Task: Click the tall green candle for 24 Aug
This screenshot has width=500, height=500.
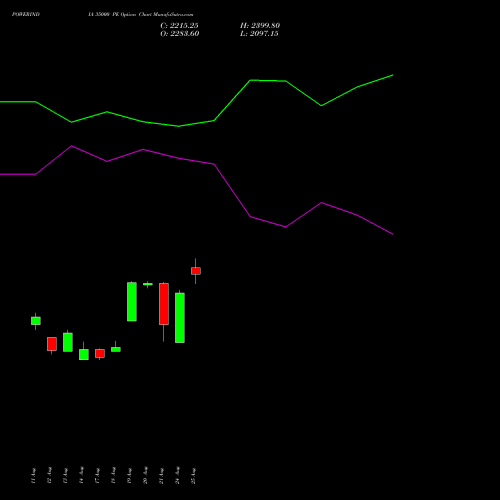Action: click(x=180, y=318)
